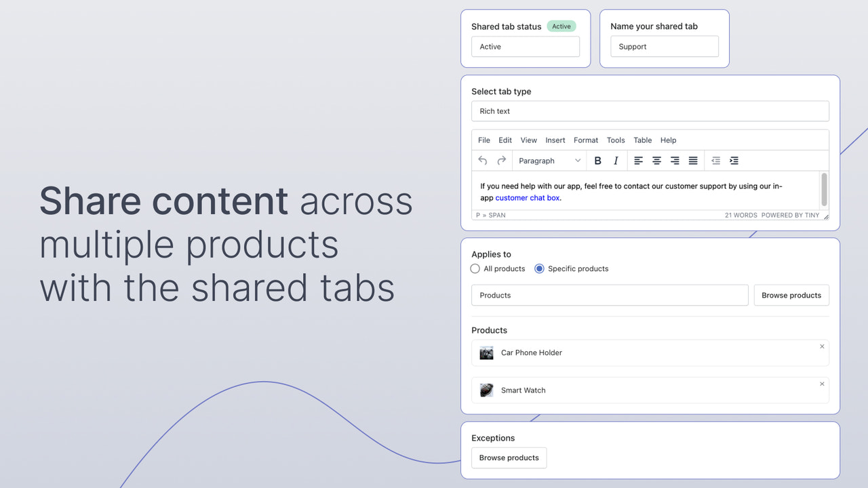The height and width of the screenshot is (488, 868).
Task: Select the Specific products radio button
Action: pyautogui.click(x=539, y=268)
